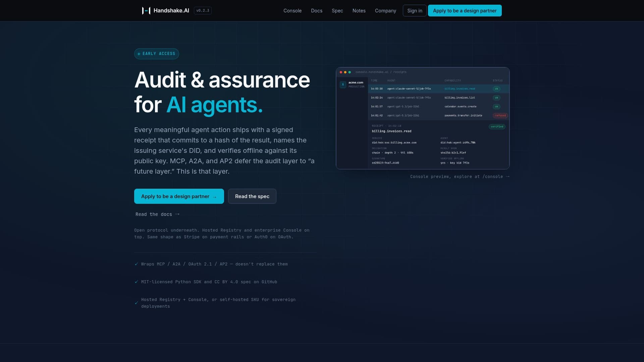Screen dimensions: 644x362
Task: Click the green dot in the console preview window
Action: [350, 72]
